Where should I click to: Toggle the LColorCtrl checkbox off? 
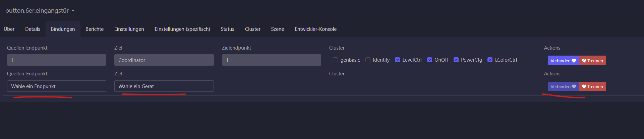point(490,60)
